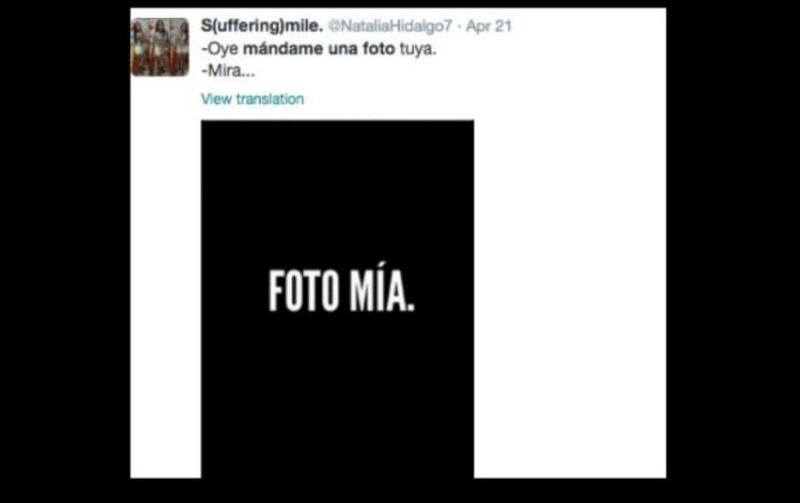The image size is (800, 503).
Task: Open the attached black tweet image
Action: [337, 299]
